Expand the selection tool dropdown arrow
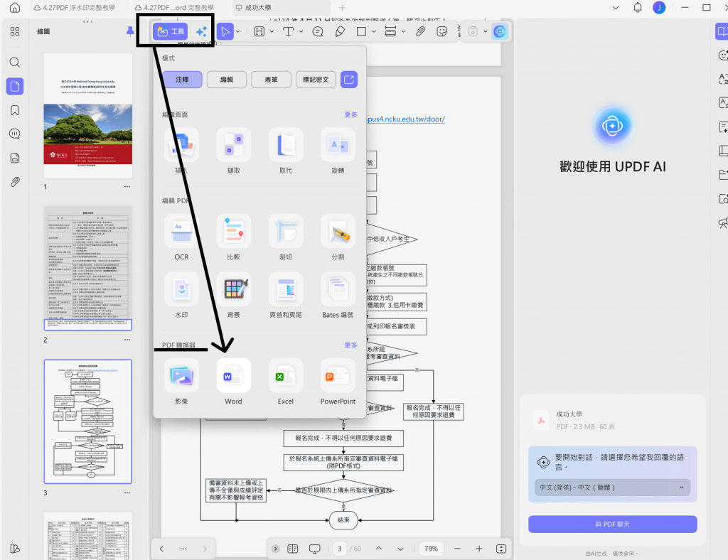The height and width of the screenshot is (560, 728). pyautogui.click(x=237, y=31)
